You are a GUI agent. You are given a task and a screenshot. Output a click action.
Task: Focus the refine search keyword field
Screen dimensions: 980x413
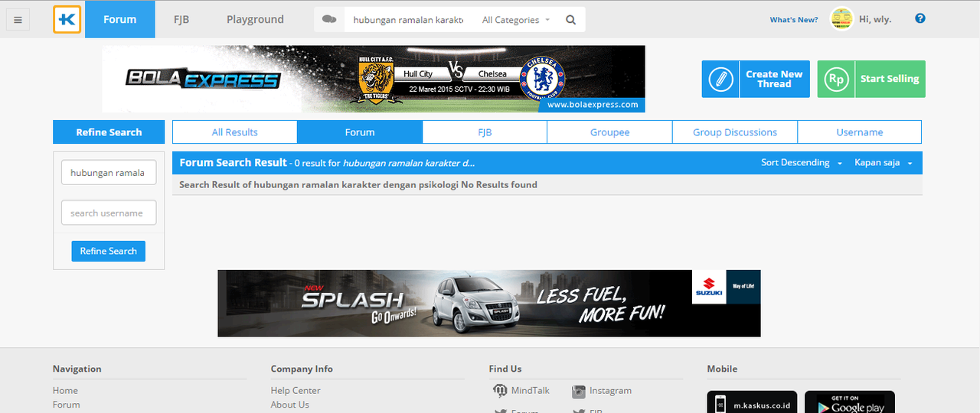[108, 173]
